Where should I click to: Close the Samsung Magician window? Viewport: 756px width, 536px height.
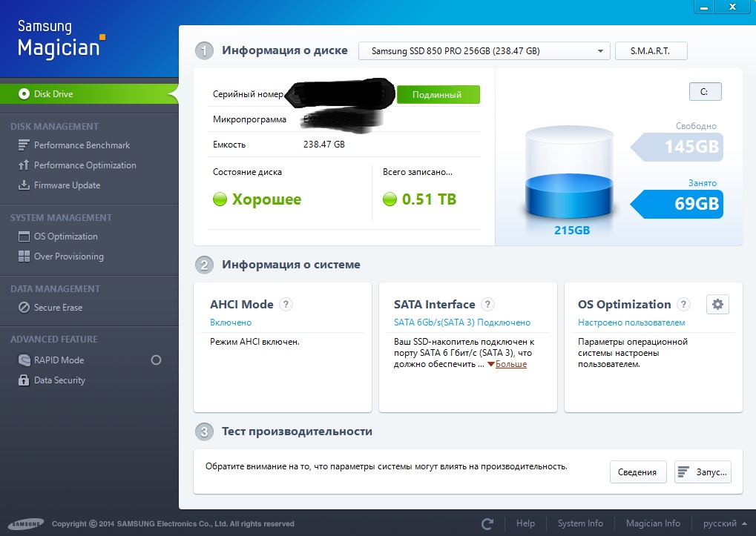coord(732,7)
